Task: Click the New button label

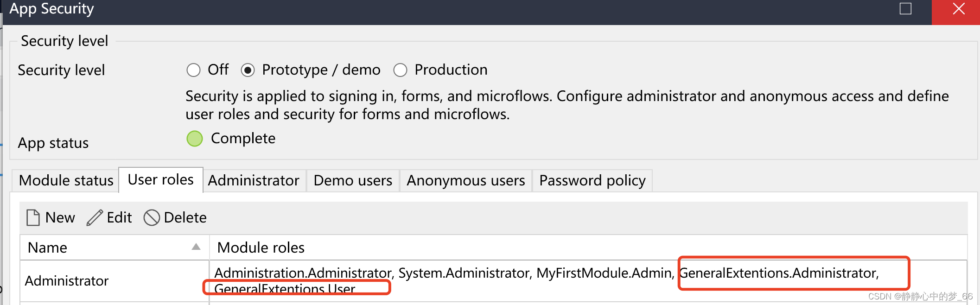Action: pyautogui.click(x=60, y=217)
